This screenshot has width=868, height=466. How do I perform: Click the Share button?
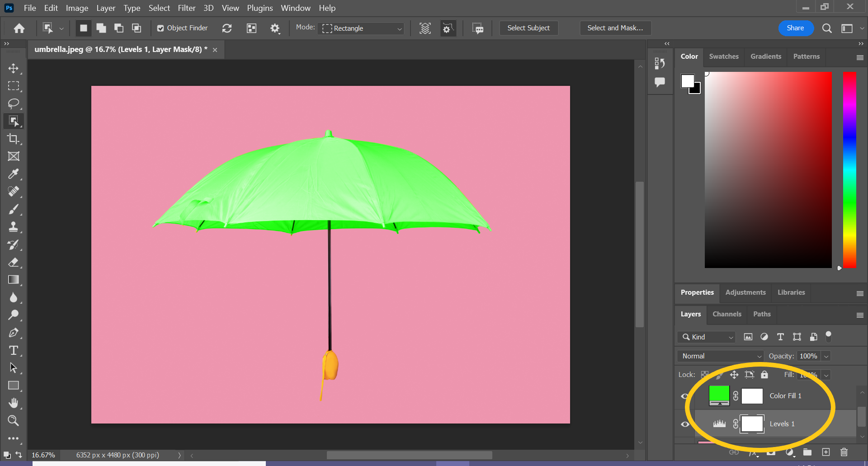click(795, 28)
